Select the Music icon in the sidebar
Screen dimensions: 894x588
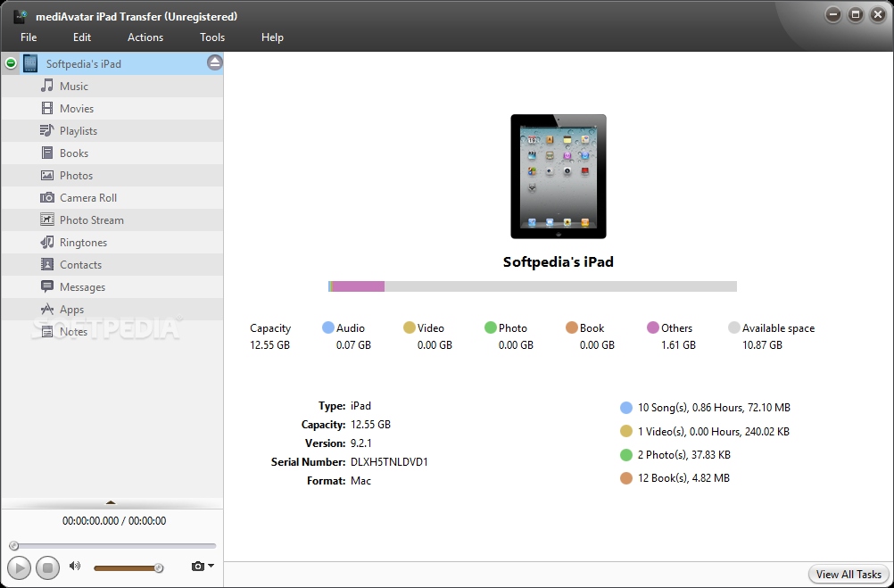[x=49, y=86]
